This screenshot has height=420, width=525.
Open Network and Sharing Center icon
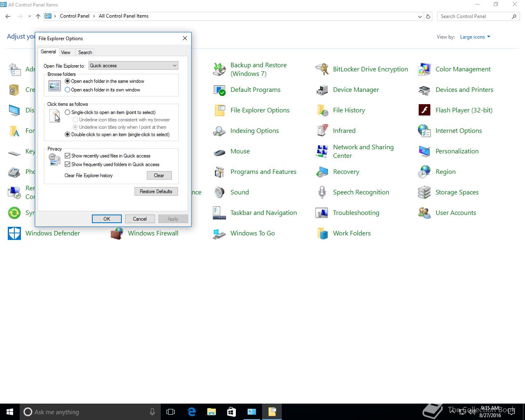(322, 151)
